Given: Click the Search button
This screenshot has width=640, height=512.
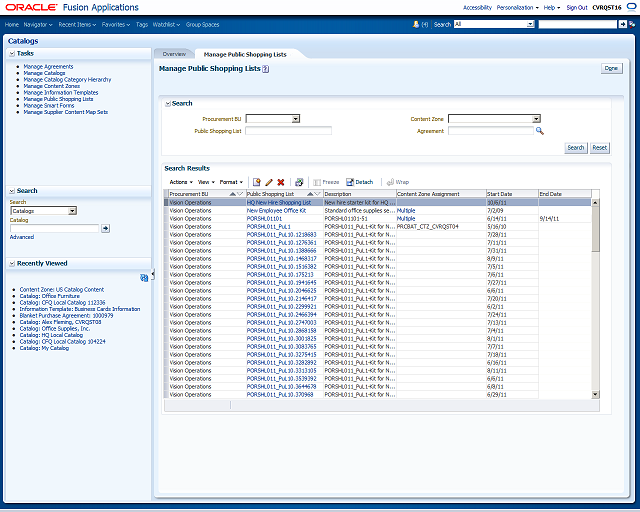Looking at the screenshot, I should (x=576, y=148).
